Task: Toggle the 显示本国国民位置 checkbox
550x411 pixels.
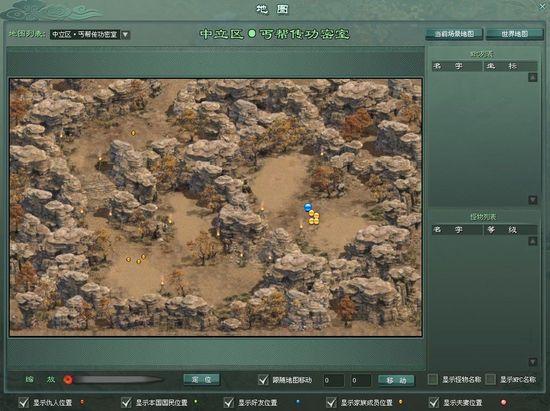Action: 126,403
